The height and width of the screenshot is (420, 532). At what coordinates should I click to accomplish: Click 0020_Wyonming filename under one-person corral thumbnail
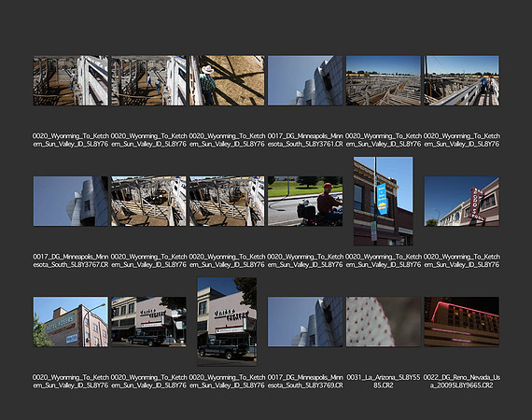(x=71, y=140)
